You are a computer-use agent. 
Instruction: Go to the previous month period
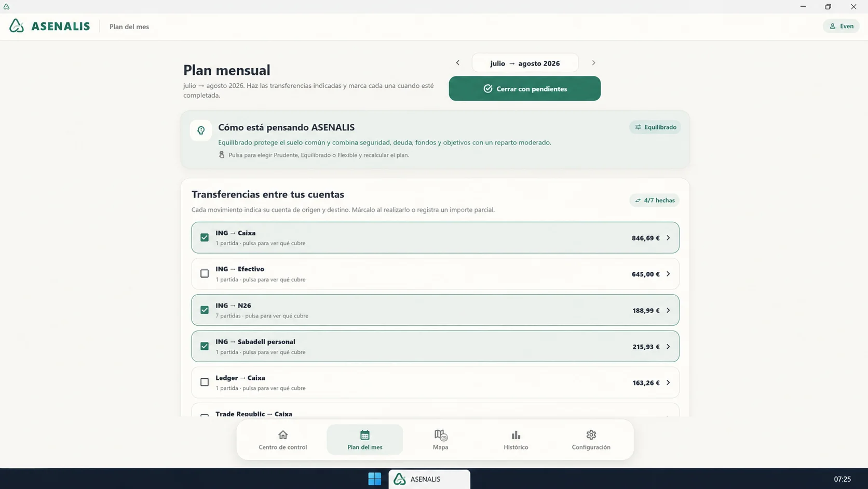coord(457,63)
